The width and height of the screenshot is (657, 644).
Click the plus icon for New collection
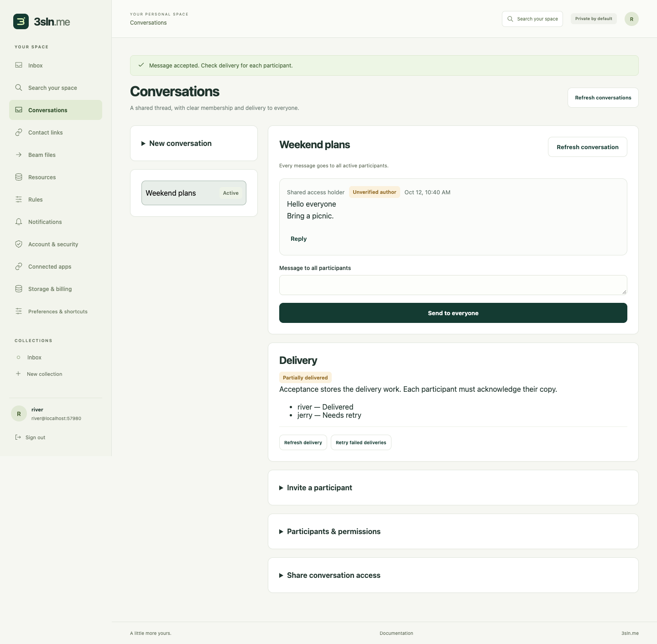tap(18, 374)
